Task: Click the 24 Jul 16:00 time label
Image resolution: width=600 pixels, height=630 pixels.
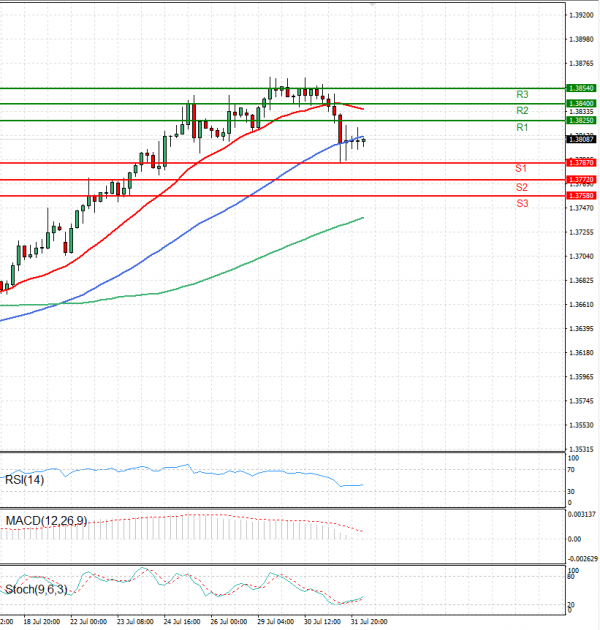Action: click(x=182, y=622)
